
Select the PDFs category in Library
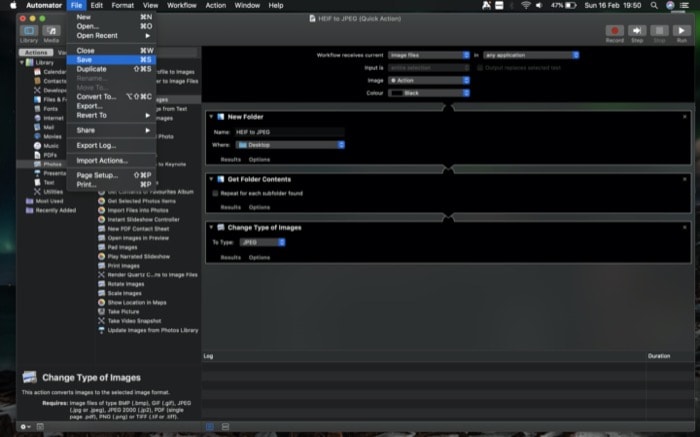click(x=46, y=155)
